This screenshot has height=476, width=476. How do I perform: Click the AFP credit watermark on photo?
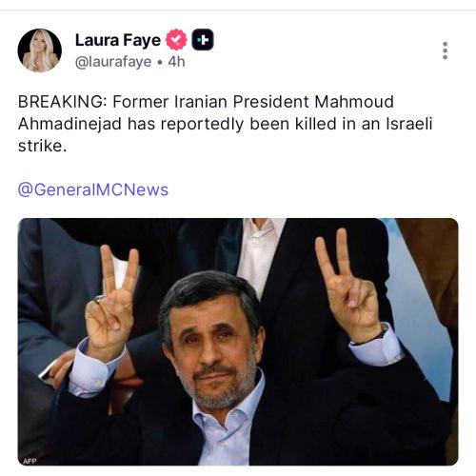pyautogui.click(x=30, y=461)
